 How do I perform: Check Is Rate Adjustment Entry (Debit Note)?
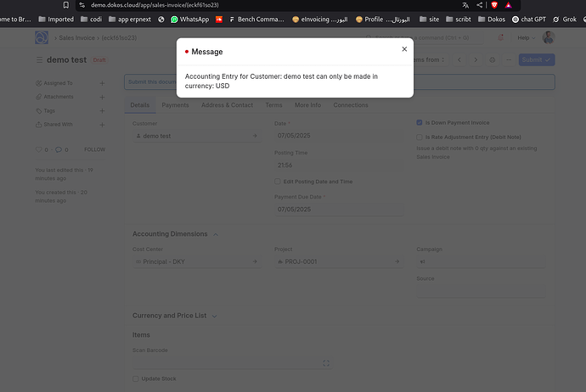420,137
